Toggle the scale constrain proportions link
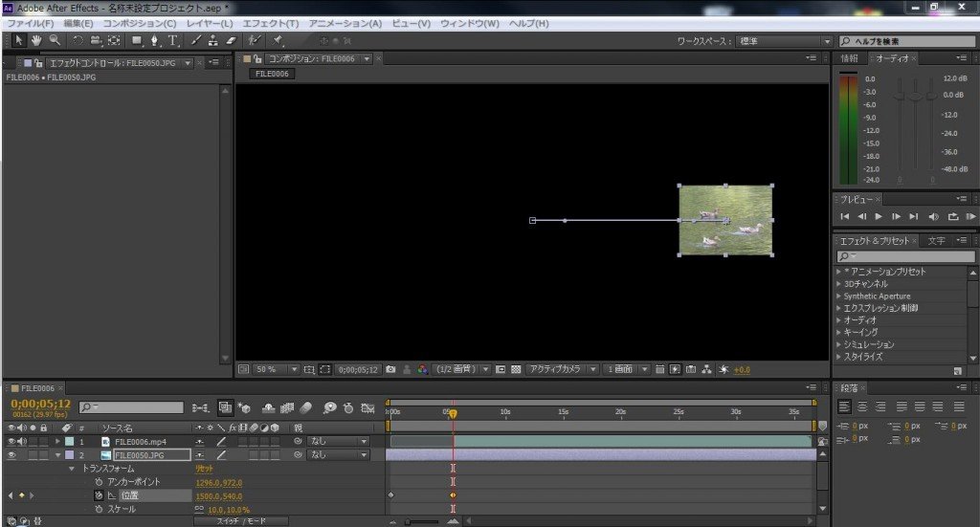This screenshot has height=527, width=980. (199, 509)
